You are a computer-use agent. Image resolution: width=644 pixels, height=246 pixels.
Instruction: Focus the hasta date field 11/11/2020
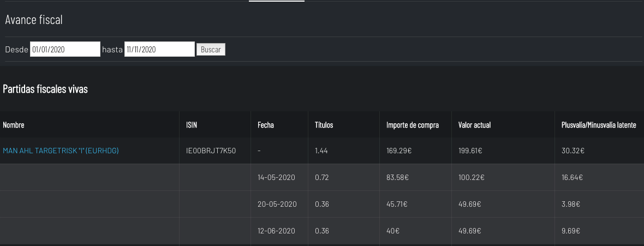pos(159,49)
